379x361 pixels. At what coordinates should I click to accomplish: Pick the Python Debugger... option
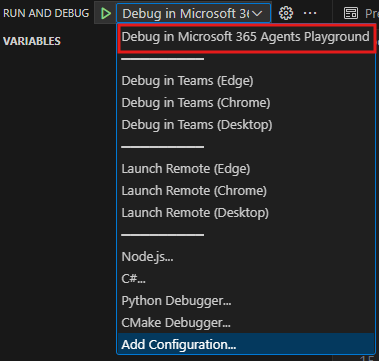tap(246, 301)
